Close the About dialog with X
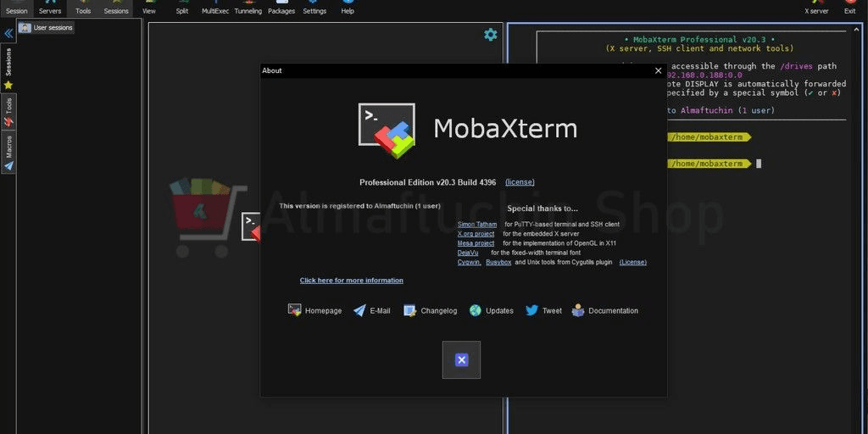The image size is (868, 434). tap(658, 71)
